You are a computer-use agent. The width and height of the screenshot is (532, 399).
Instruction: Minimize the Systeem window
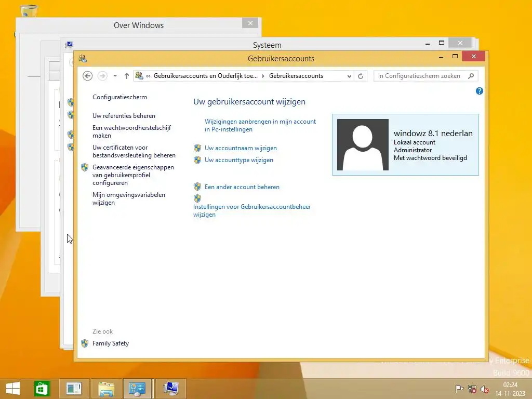[428, 43]
